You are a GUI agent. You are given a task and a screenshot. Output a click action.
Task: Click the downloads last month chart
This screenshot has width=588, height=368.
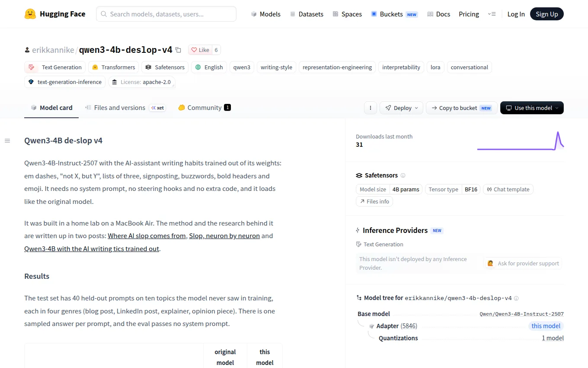click(521, 141)
